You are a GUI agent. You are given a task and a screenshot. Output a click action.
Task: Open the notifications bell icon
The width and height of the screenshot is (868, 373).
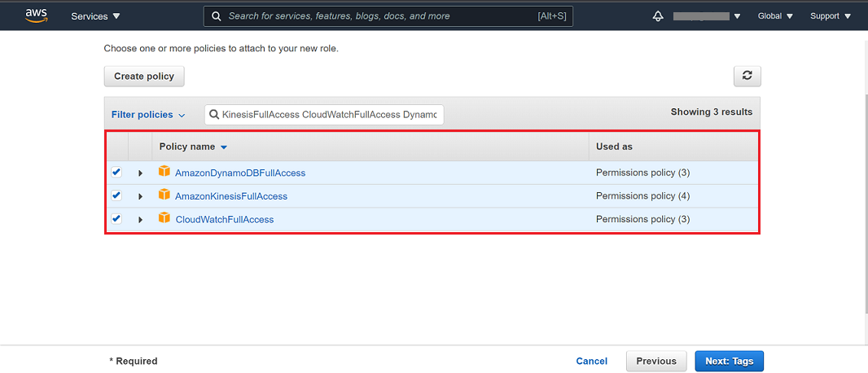pyautogui.click(x=658, y=16)
